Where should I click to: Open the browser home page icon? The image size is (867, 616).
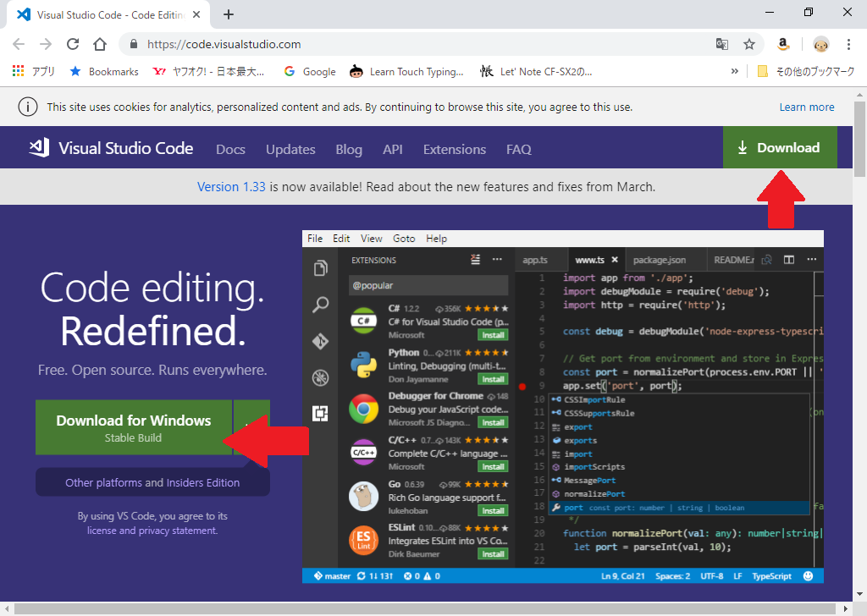pyautogui.click(x=100, y=44)
